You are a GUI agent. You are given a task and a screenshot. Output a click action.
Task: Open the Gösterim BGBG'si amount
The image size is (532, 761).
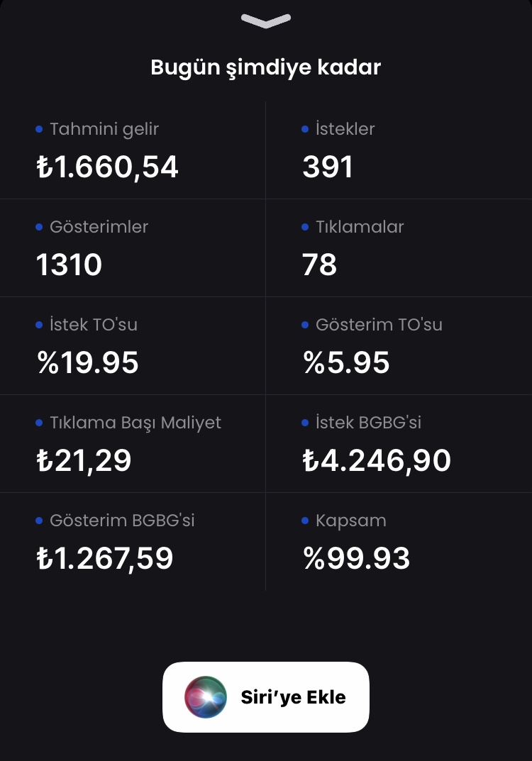(105, 558)
